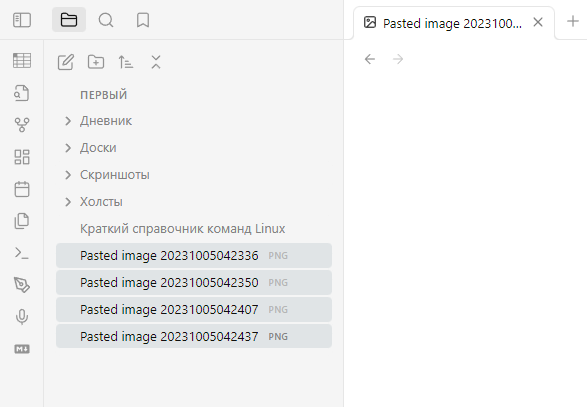Change the file sort order
This screenshot has height=407, width=587.
[x=126, y=62]
